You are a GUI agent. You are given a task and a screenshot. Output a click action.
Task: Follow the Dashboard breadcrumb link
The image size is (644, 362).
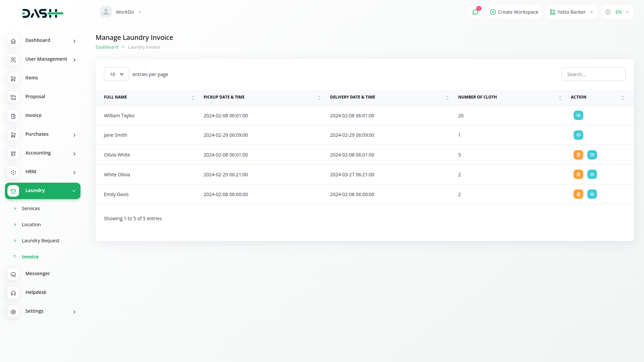coord(107,47)
